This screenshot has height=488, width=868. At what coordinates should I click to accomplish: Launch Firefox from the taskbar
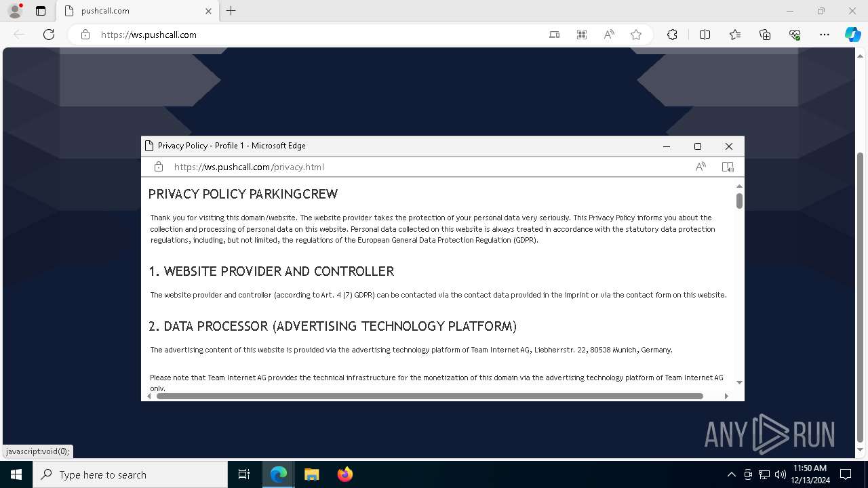344,474
